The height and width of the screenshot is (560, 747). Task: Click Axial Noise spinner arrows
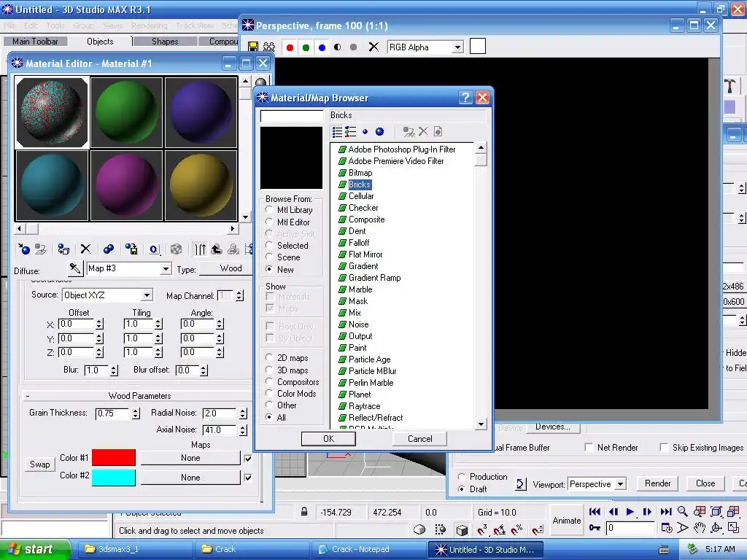click(243, 430)
